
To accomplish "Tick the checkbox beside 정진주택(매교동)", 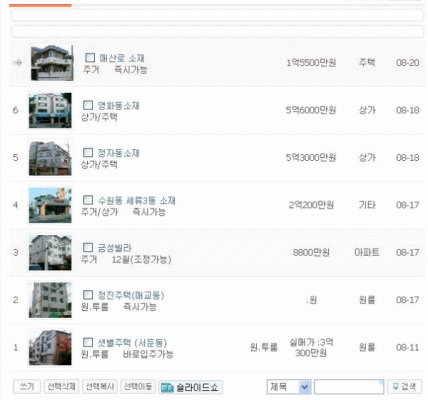I will coord(88,295).
